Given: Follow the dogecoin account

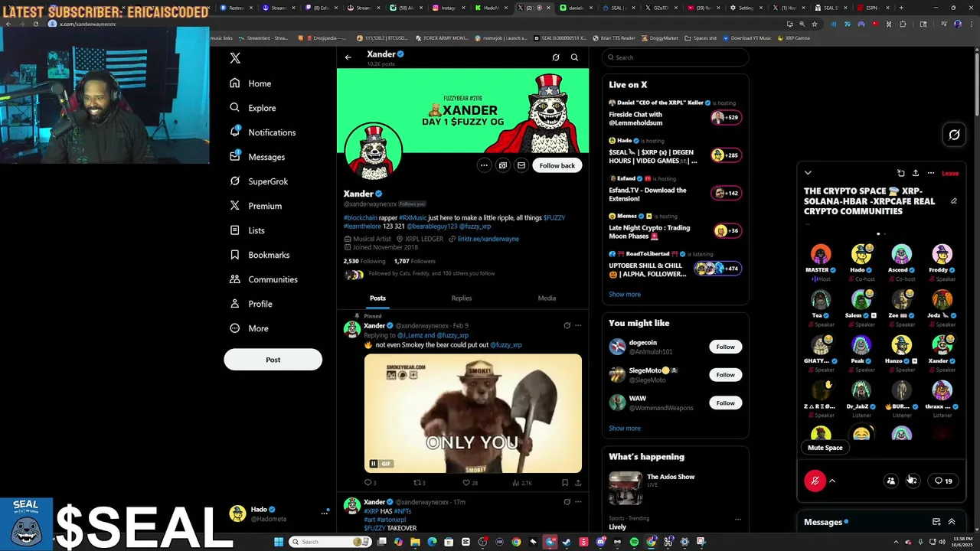Looking at the screenshot, I should [725, 347].
